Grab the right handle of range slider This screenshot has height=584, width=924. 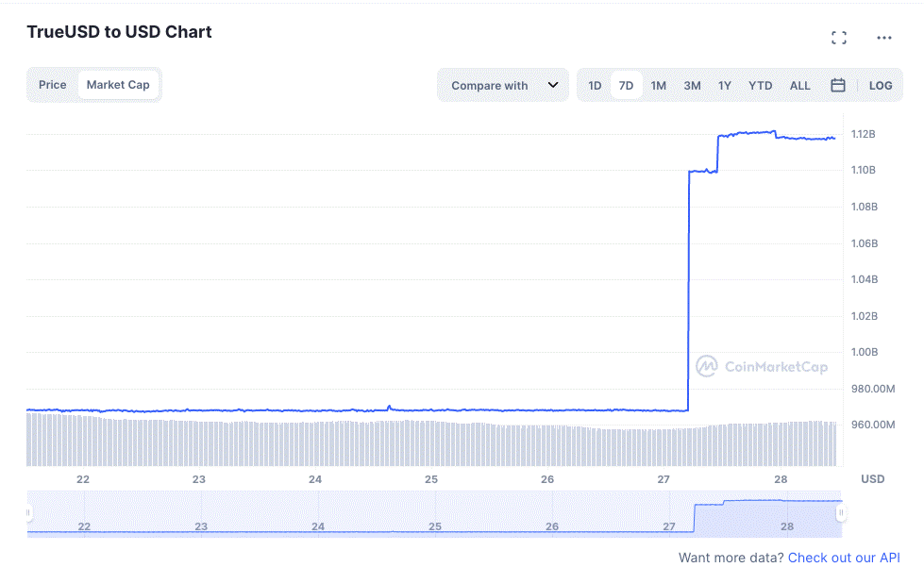[841, 512]
